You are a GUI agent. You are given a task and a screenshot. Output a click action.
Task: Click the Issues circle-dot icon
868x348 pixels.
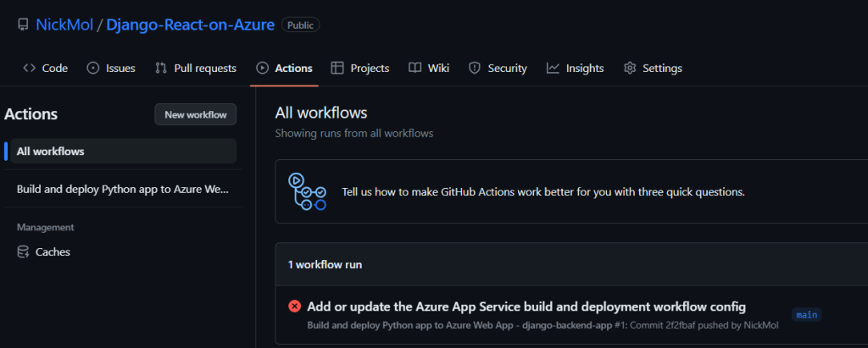click(x=93, y=68)
